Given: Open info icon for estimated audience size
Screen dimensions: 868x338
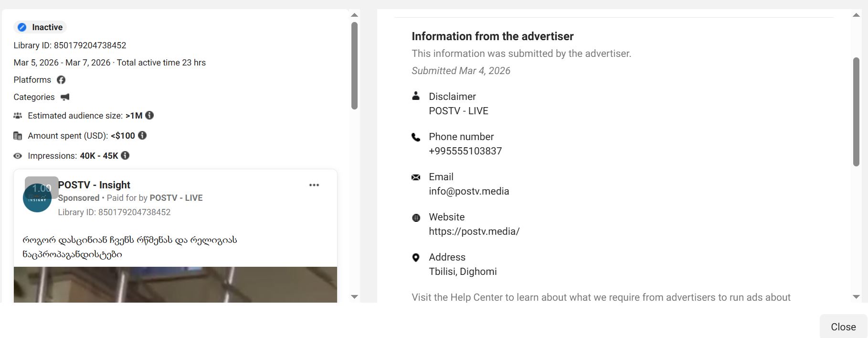Looking at the screenshot, I should (x=149, y=115).
